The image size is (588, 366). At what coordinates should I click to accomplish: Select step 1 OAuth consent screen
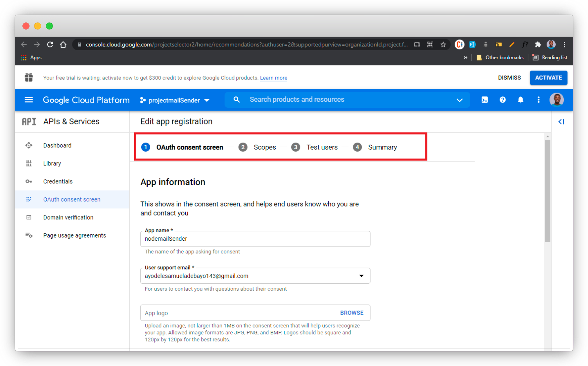coord(182,147)
